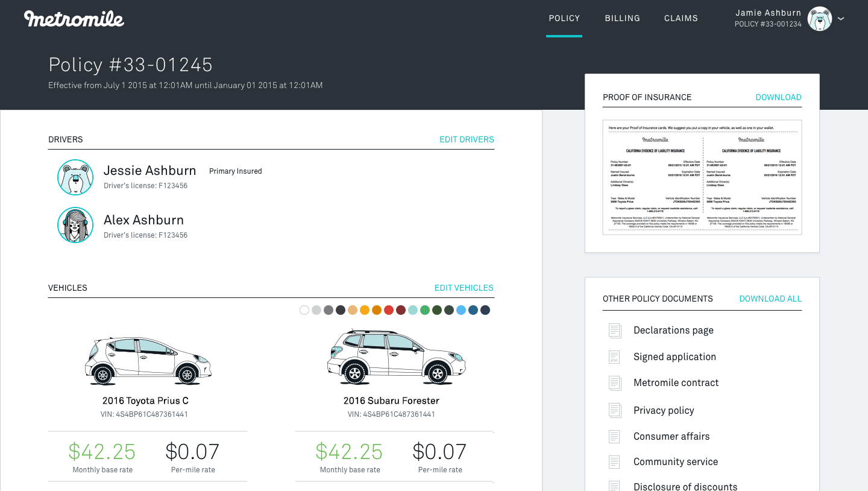Click the Declarations page document icon
The image size is (868, 491).
tap(614, 331)
